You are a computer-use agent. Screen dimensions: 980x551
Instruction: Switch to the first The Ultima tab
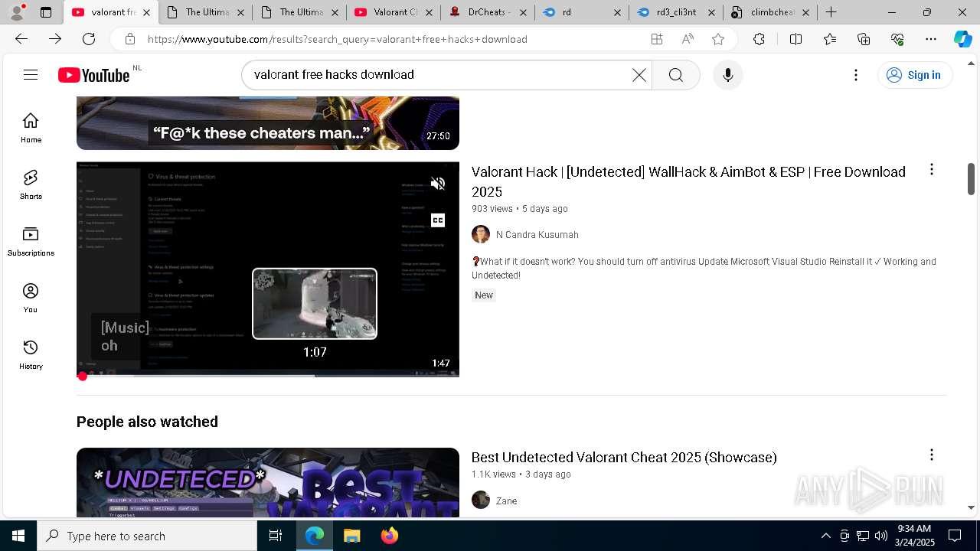click(x=204, y=12)
